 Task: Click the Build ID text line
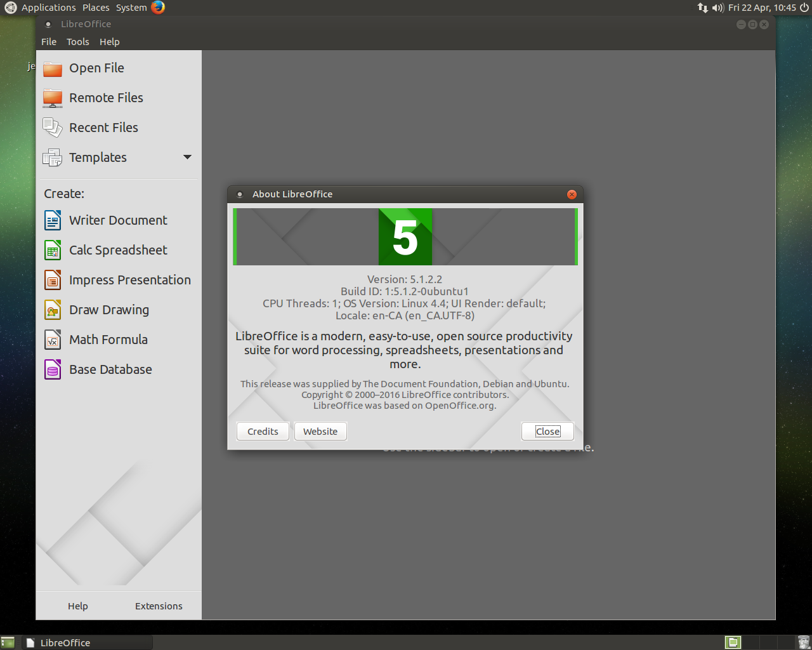click(x=405, y=291)
